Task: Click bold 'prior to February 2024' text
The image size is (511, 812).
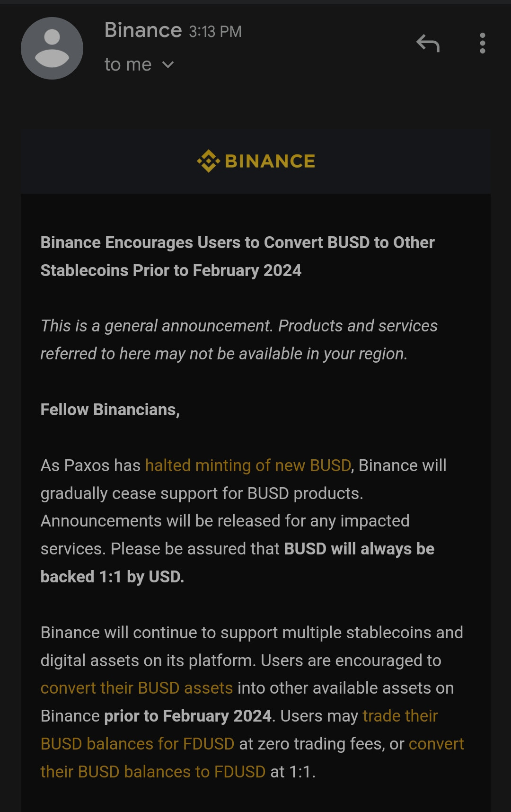Action: [188, 716]
